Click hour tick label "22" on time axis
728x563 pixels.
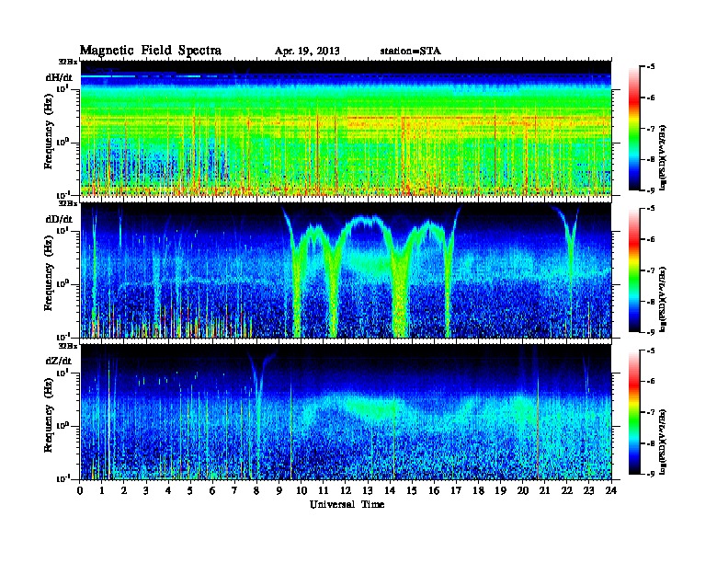pyautogui.click(x=566, y=490)
